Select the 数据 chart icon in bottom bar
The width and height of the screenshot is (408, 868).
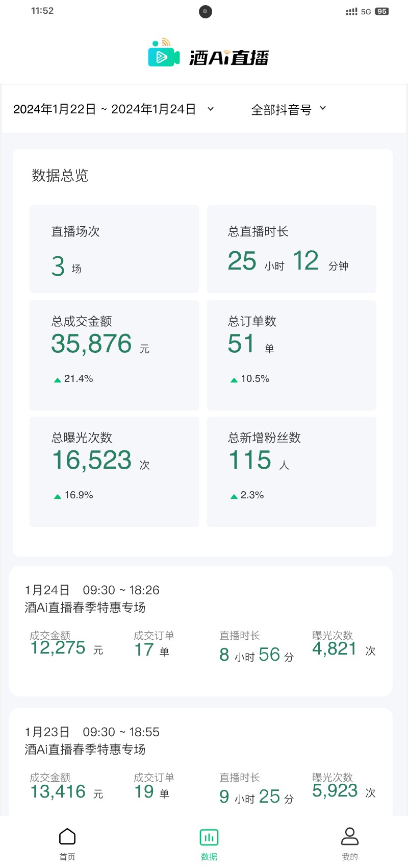tap(209, 837)
